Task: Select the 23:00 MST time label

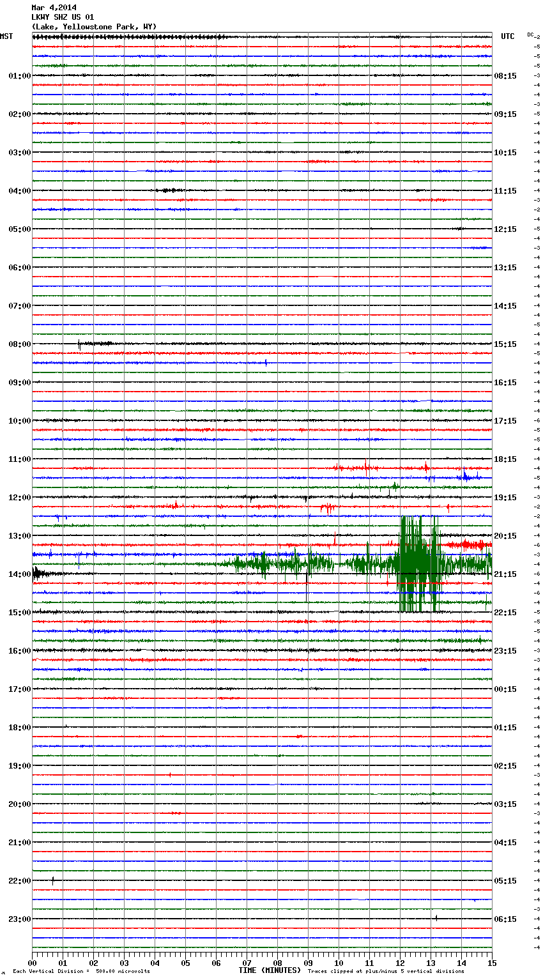Action: (x=19, y=919)
